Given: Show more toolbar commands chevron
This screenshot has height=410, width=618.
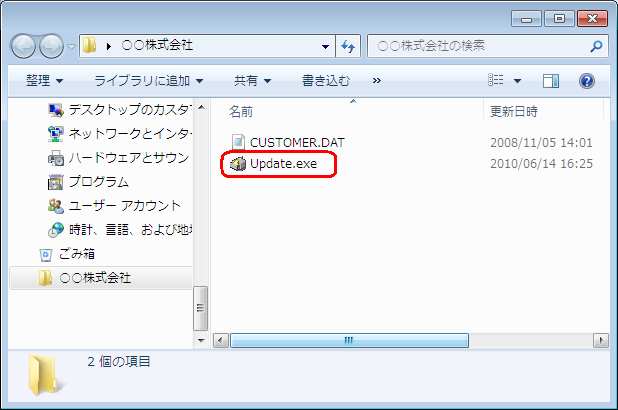Looking at the screenshot, I should (x=376, y=81).
